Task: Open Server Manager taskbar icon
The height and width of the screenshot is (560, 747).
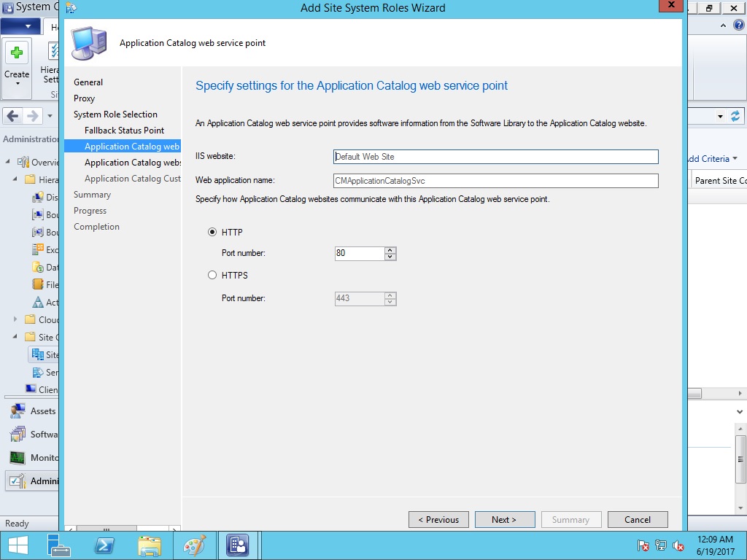Action: [x=60, y=545]
